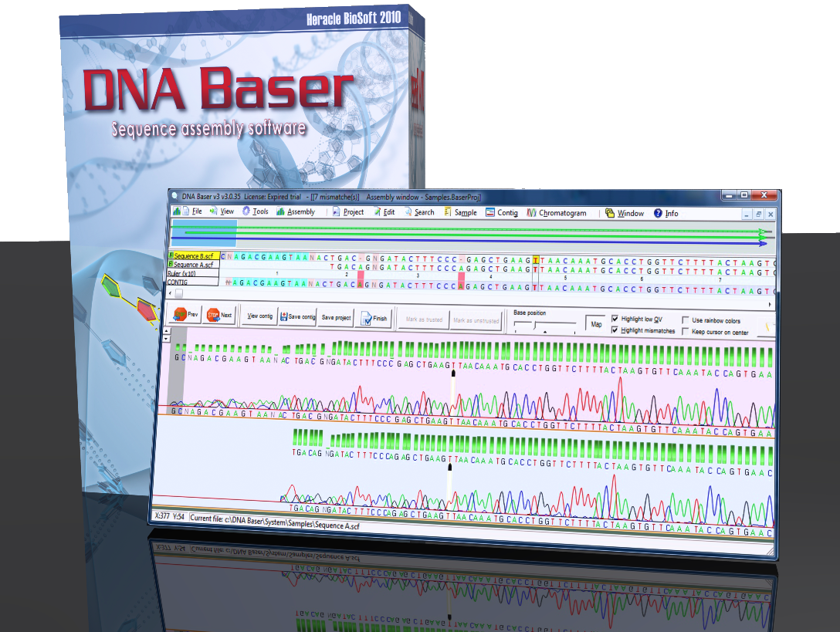
Task: Restore the inner Assembly window with its restore button
Action: (758, 215)
